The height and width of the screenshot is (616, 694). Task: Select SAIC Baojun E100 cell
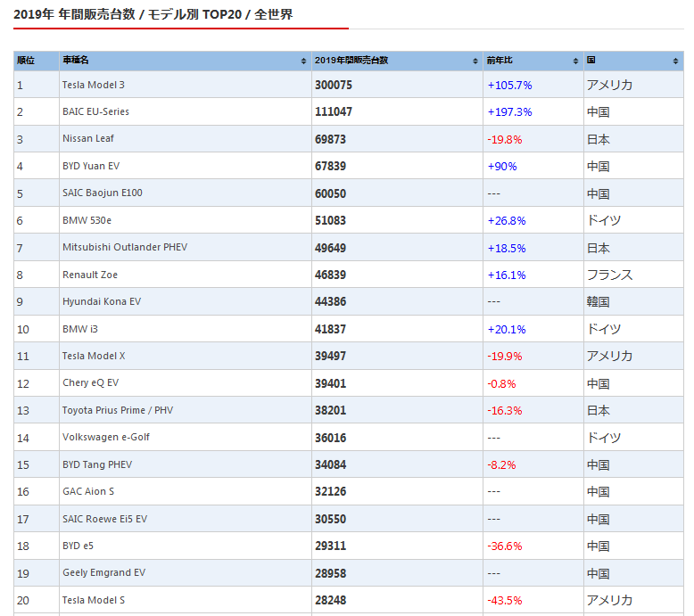tap(186, 193)
